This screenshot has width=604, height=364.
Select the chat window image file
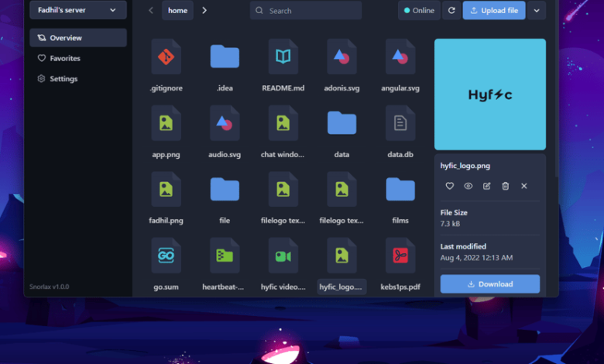[x=283, y=123]
